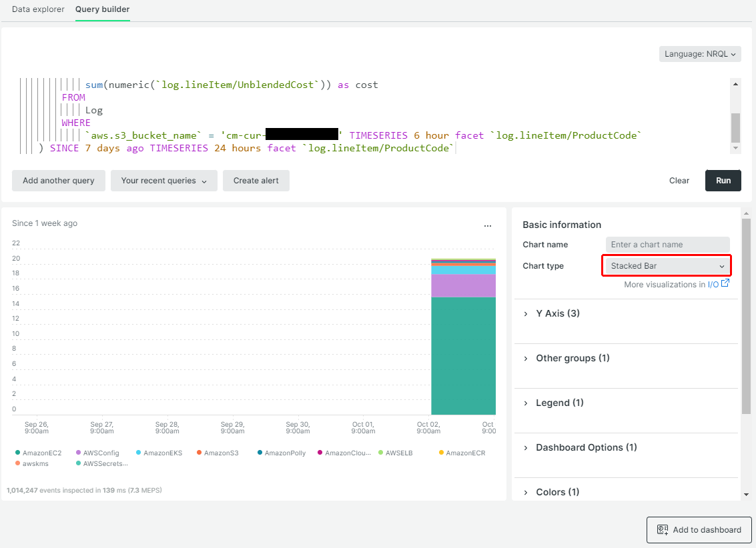Click the Create alert button
Viewport: 756px width, 548px height.
pyautogui.click(x=256, y=181)
